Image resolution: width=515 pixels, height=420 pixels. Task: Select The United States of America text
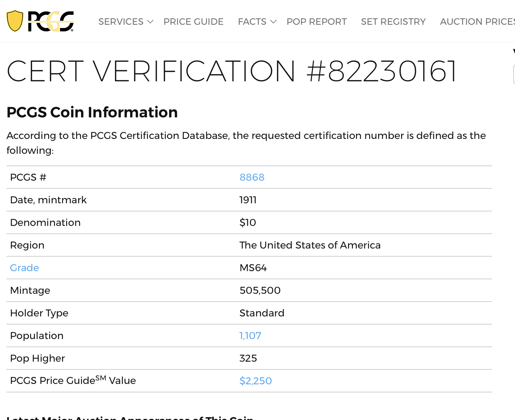click(x=310, y=245)
